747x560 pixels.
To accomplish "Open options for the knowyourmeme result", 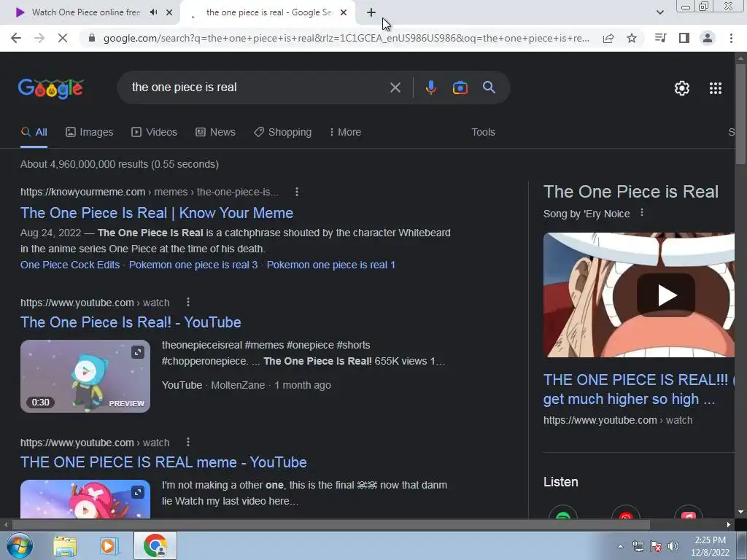I will pos(297,192).
